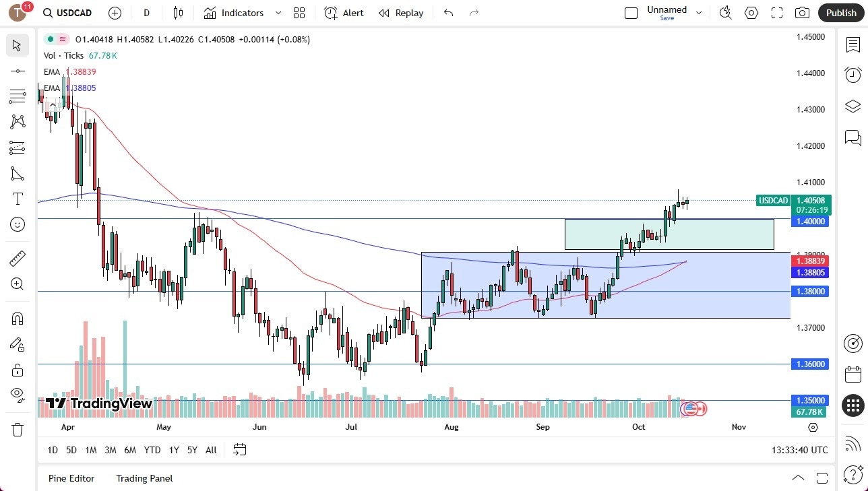868x491 pixels.
Task: Switch to the Pine Editor tab
Action: pos(71,478)
